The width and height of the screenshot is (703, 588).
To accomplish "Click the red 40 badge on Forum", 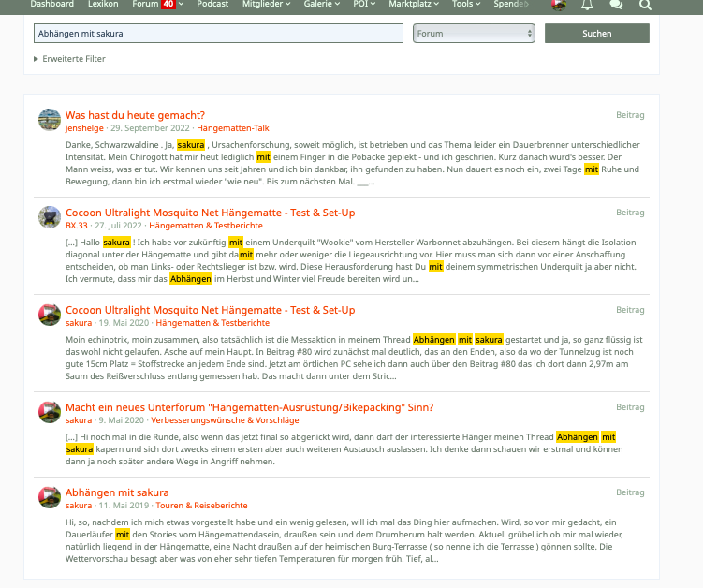I will tap(168, 5).
